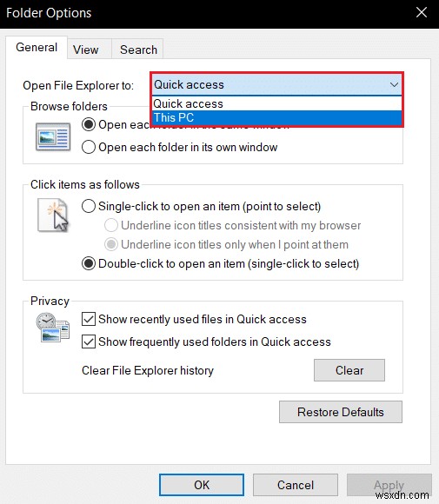
Task: Dismiss the dialog with Cancel
Action: click(x=296, y=485)
